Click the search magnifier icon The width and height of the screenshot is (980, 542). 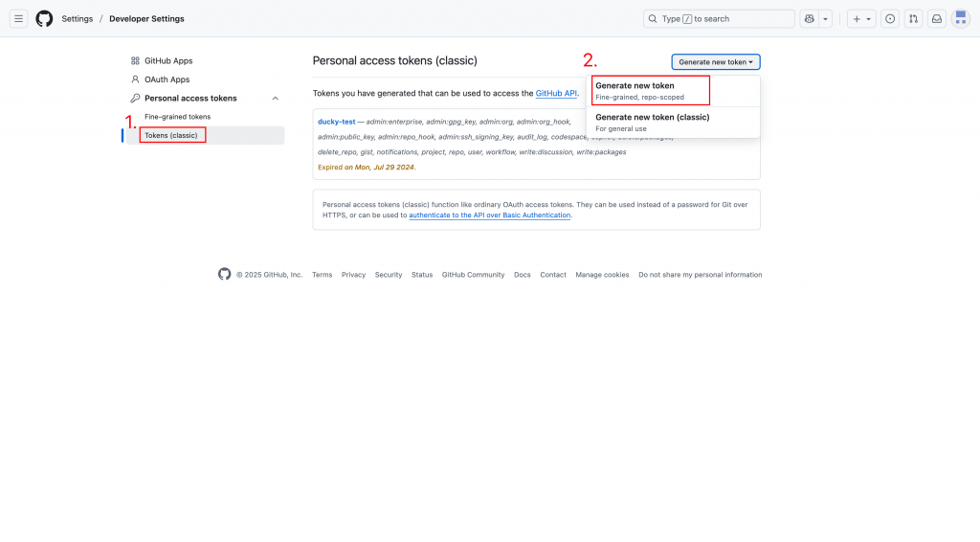(x=653, y=19)
